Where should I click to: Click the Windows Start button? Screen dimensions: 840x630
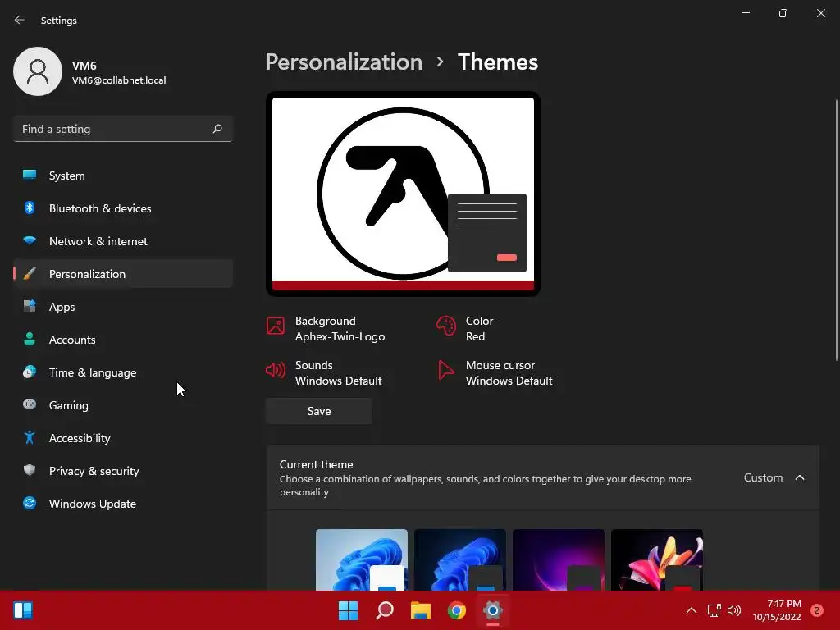[x=348, y=610]
